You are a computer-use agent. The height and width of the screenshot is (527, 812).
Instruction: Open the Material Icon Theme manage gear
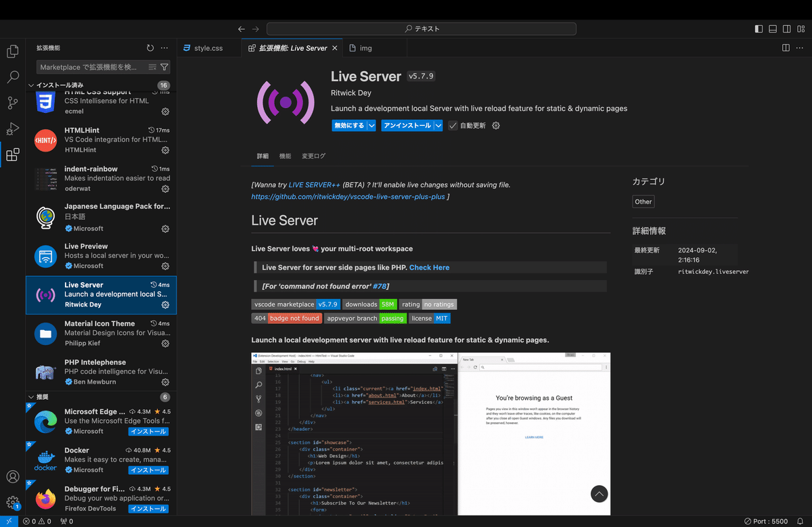coord(165,344)
